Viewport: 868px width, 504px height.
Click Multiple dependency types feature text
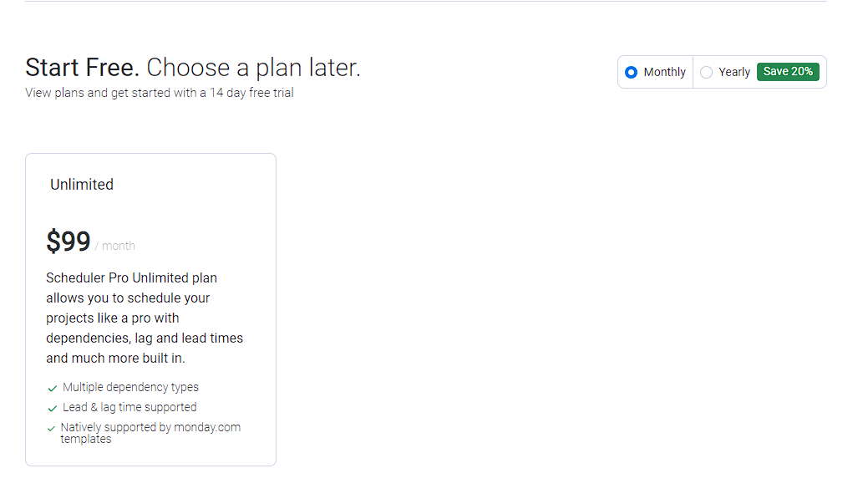(x=130, y=387)
